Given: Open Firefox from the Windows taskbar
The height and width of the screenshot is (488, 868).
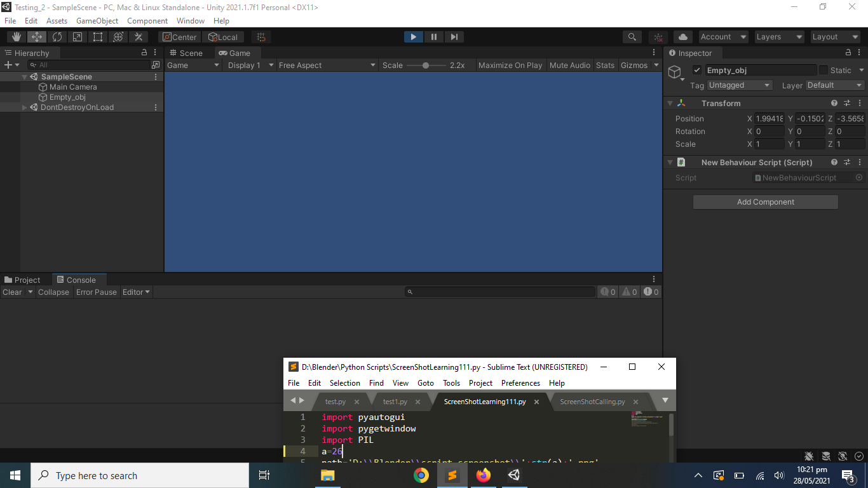Looking at the screenshot, I should tap(483, 475).
